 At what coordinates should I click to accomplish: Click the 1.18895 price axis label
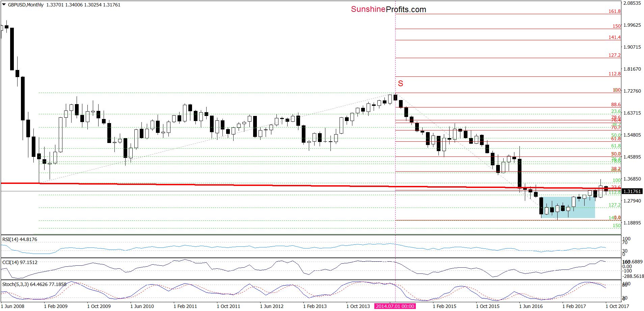pos(632,223)
